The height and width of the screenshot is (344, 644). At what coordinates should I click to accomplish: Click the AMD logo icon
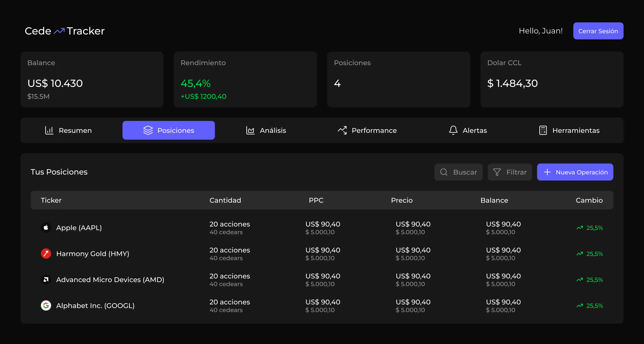[46, 280]
